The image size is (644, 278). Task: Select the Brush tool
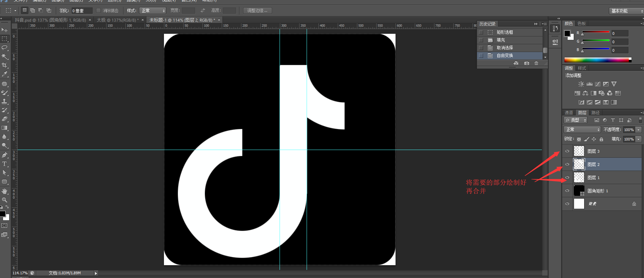pos(4,93)
